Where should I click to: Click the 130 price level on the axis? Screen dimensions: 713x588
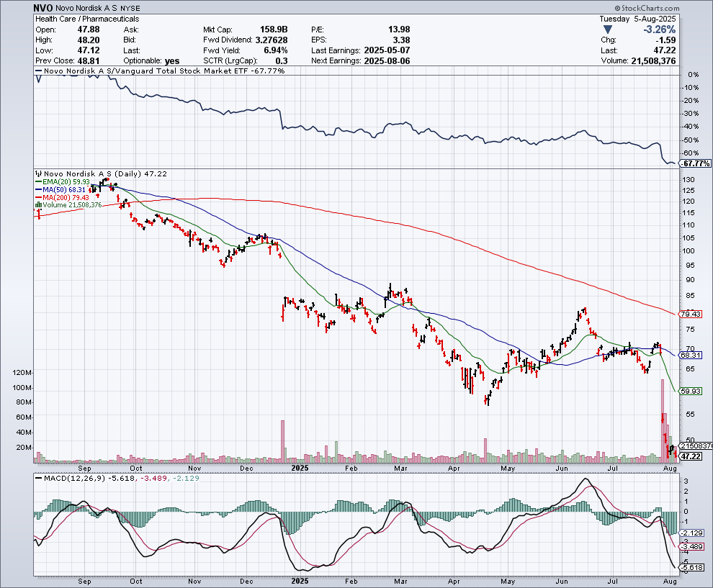(x=688, y=180)
